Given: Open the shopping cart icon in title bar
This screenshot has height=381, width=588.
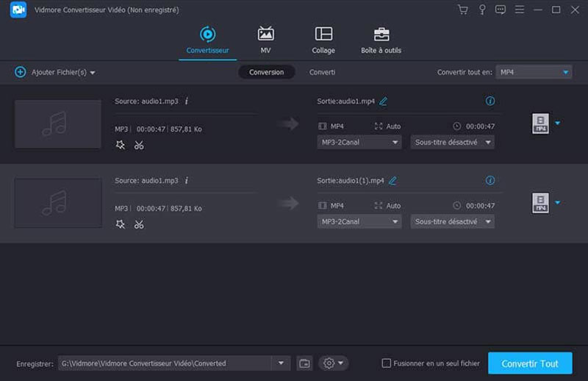Looking at the screenshot, I should point(462,10).
